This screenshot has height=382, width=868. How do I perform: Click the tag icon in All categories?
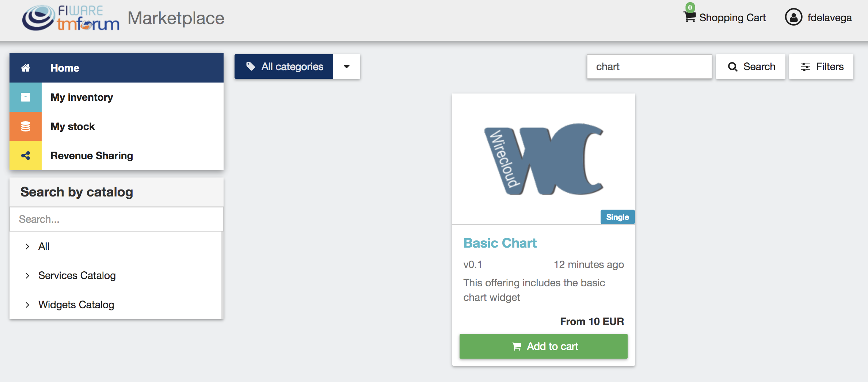pos(251,66)
